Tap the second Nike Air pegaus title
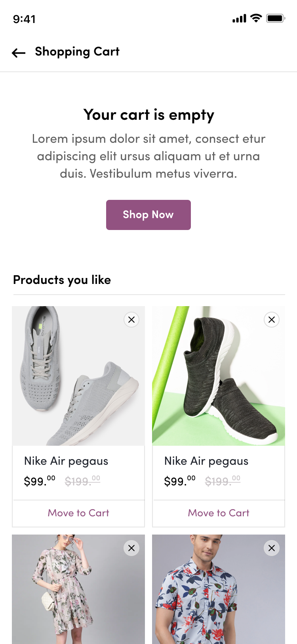 [206, 461]
